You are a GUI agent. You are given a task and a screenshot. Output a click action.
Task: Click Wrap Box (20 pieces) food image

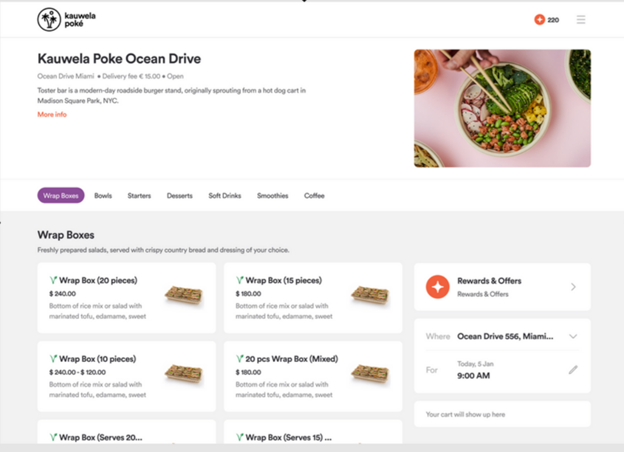[x=183, y=294]
